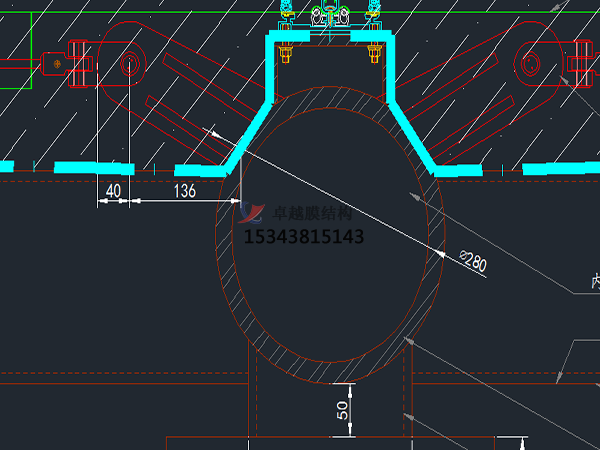
Task: Select the small orange pin on far left
Action: [58, 66]
